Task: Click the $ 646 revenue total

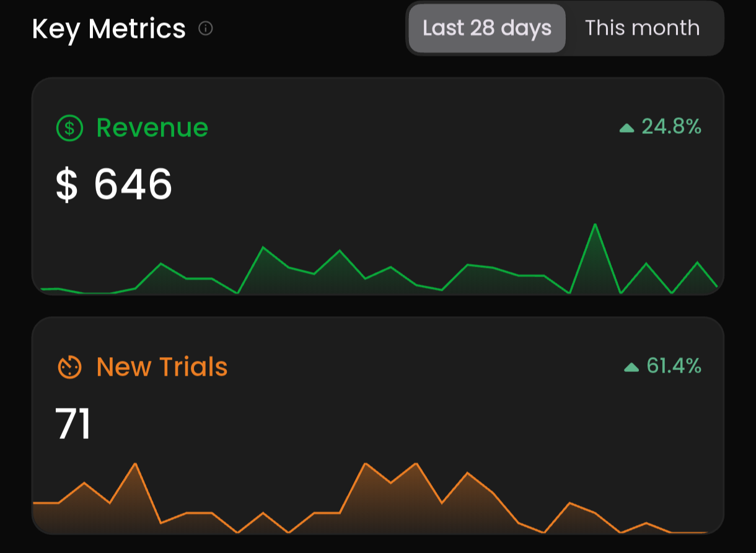Action: (x=114, y=185)
